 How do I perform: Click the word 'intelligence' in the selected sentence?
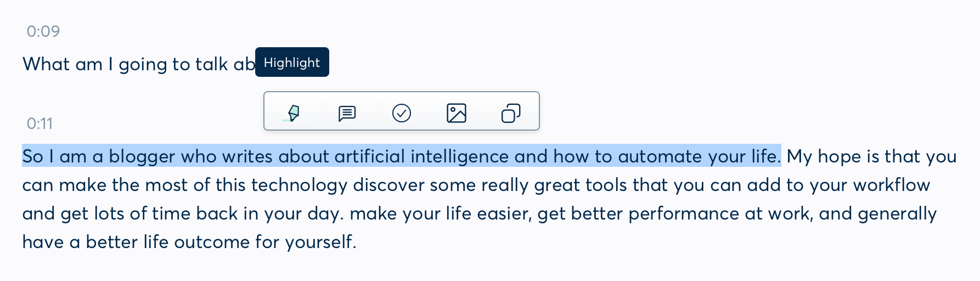tap(459, 156)
